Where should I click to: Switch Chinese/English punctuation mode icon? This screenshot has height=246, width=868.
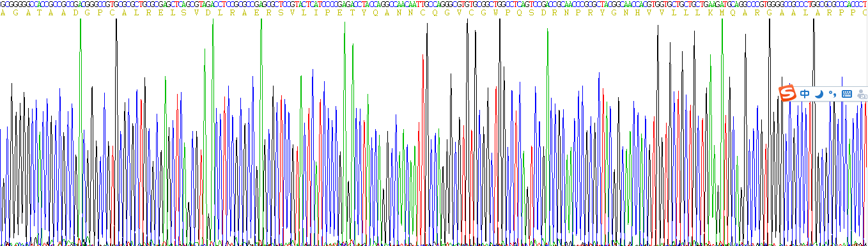point(832,94)
